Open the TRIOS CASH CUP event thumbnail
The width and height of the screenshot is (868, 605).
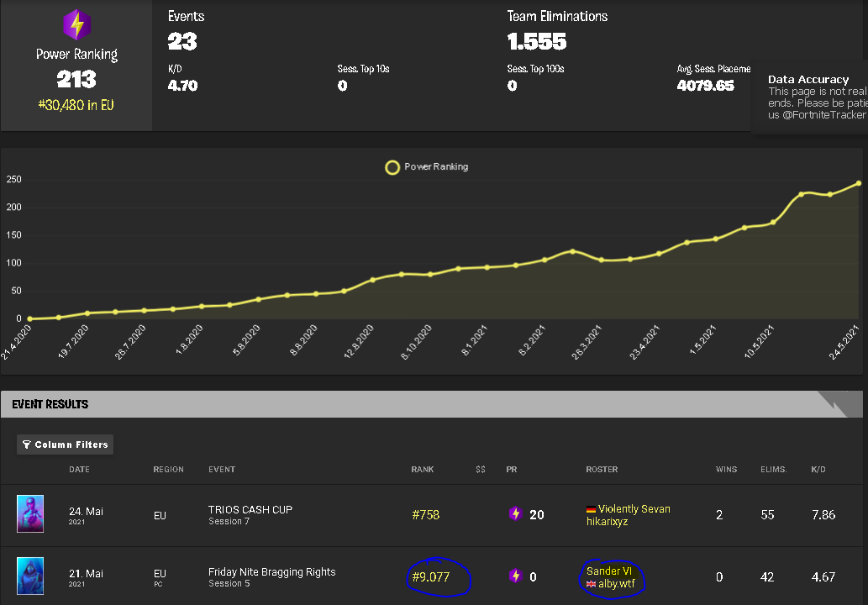pyautogui.click(x=30, y=513)
